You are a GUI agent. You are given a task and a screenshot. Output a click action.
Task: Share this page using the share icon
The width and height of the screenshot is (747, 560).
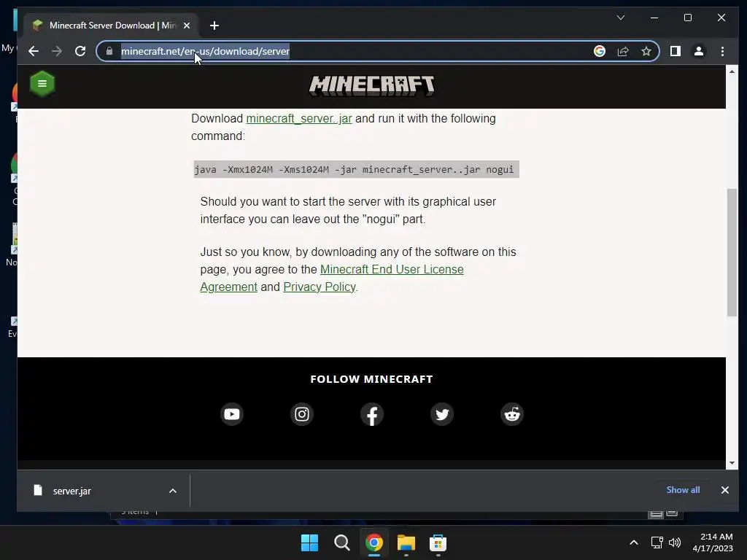(x=623, y=51)
